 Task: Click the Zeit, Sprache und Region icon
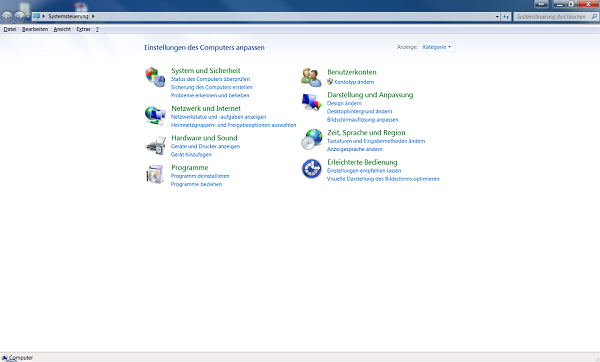point(311,139)
